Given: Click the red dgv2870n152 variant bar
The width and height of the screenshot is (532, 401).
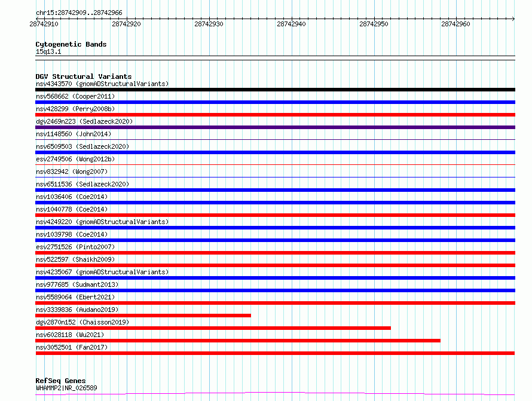Looking at the screenshot, I should tap(213, 328).
